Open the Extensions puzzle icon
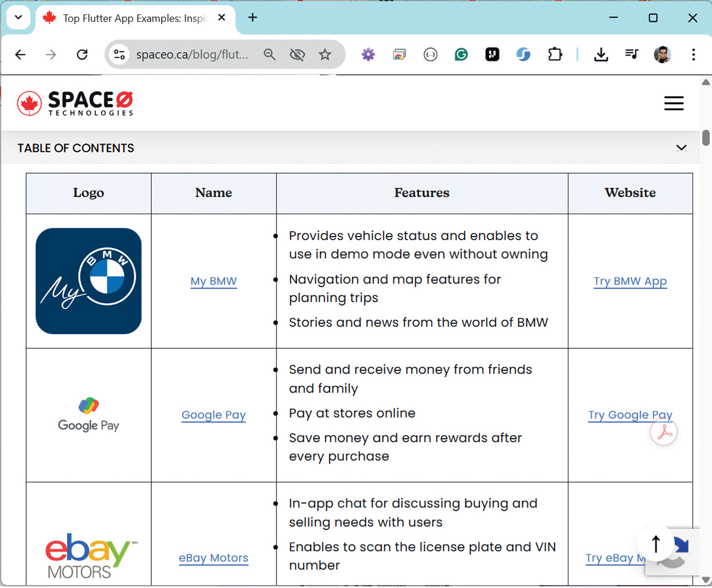Screen dimensions: 712x588 555,54
